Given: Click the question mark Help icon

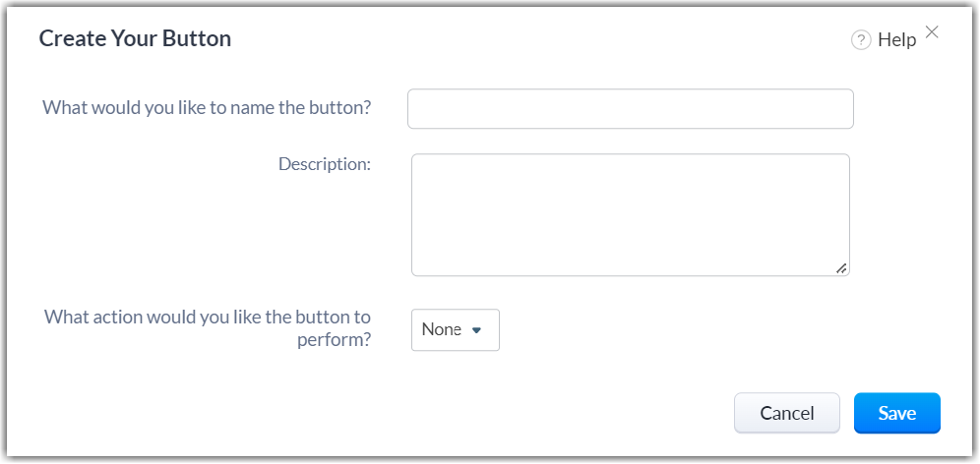Looking at the screenshot, I should tap(861, 39).
